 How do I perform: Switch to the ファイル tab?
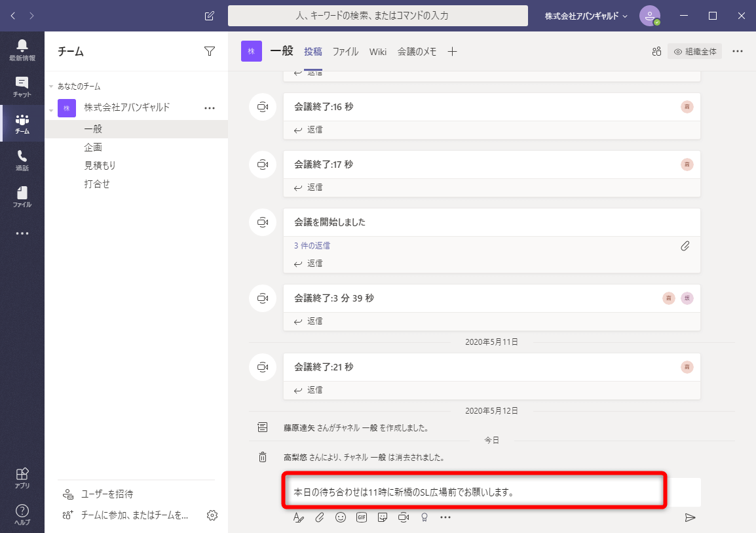click(345, 52)
